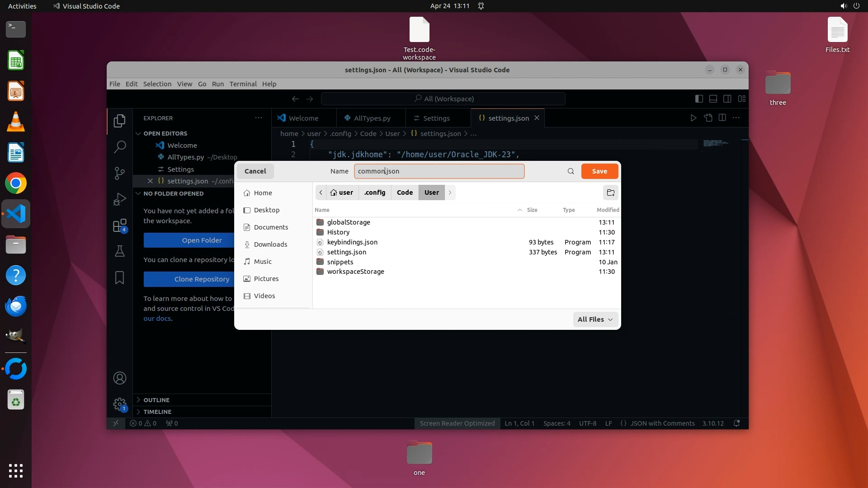The height and width of the screenshot is (488, 868).
Task: Toggle the secondary side bar layout icon
Action: pyautogui.click(x=727, y=99)
